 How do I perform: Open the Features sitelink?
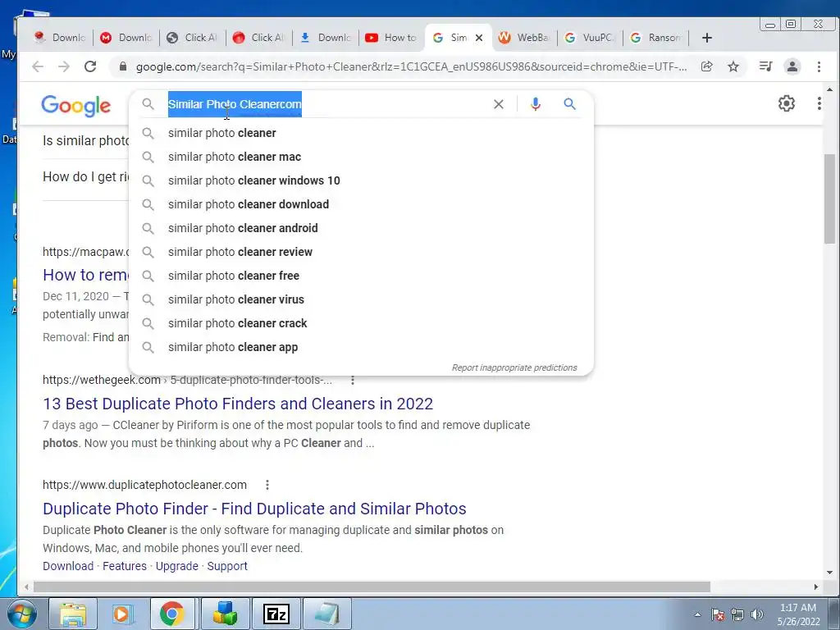pyautogui.click(x=125, y=566)
